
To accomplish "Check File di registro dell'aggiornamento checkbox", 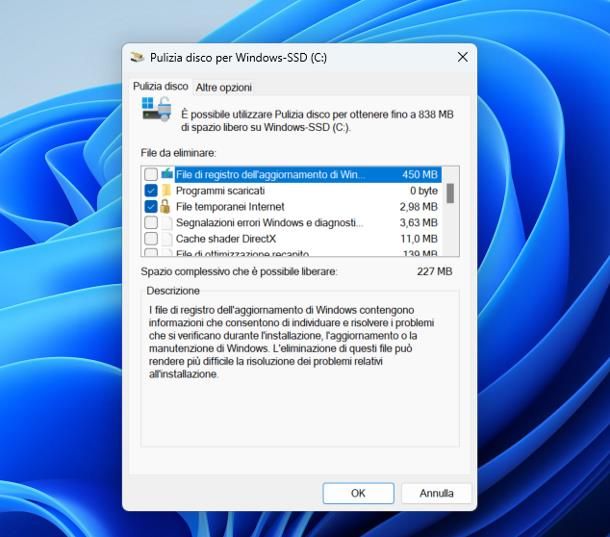I will point(151,174).
